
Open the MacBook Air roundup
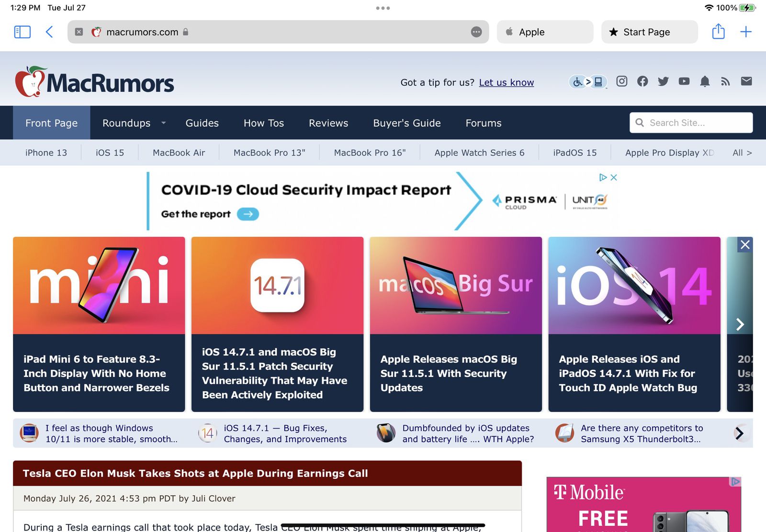[x=179, y=153]
